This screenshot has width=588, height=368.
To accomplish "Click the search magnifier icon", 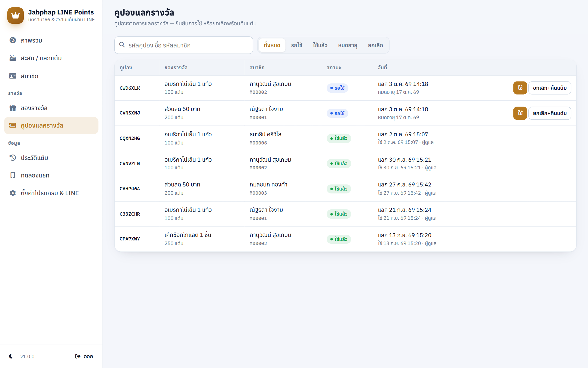I will tap(122, 45).
